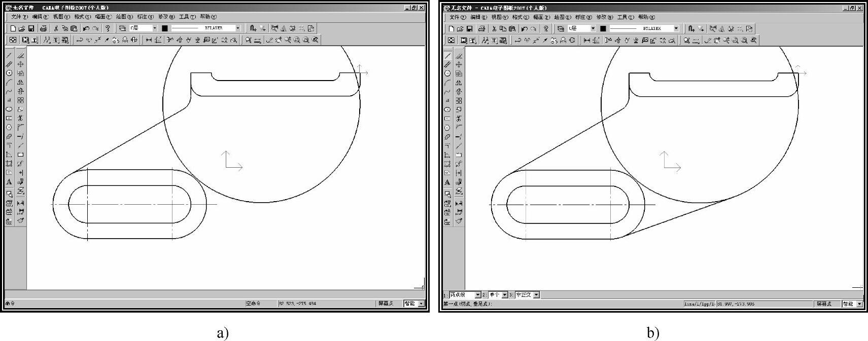Open the 两点线 option dropdown
This screenshot has width=868, height=341.
pos(477,294)
